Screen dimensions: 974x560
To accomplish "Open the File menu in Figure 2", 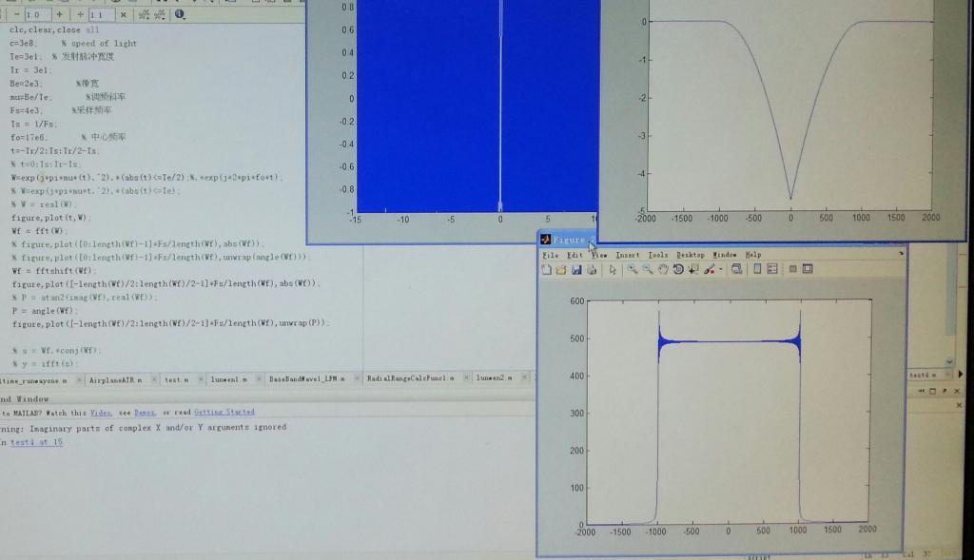I will [x=551, y=255].
